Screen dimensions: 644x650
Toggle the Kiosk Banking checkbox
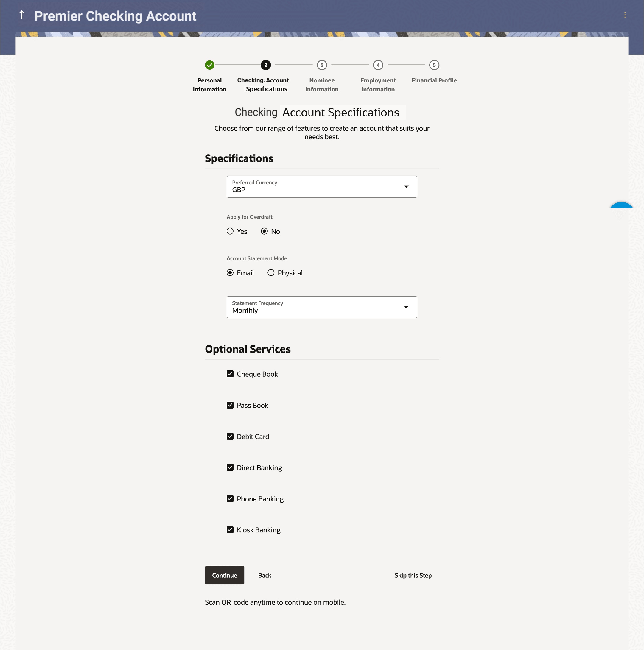230,530
